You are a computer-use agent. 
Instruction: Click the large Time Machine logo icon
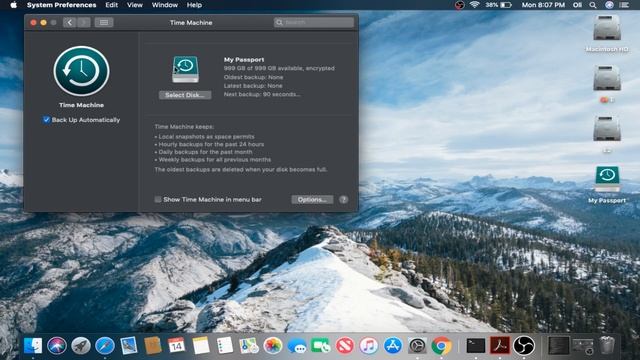point(81,71)
